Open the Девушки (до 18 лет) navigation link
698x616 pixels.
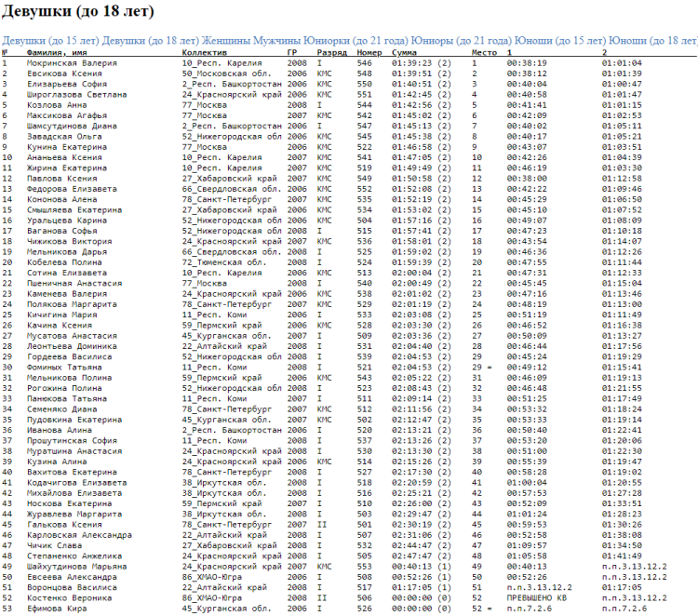pyautogui.click(x=150, y=41)
